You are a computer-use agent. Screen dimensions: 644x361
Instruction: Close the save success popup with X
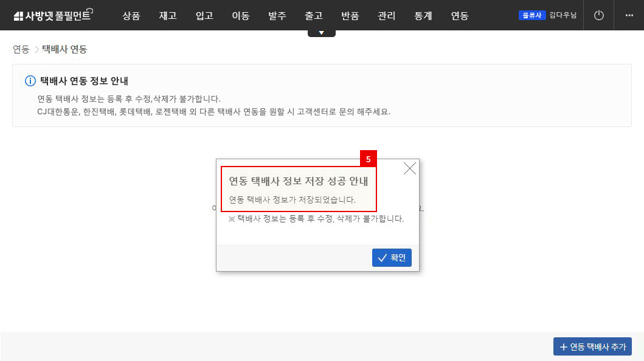(410, 168)
